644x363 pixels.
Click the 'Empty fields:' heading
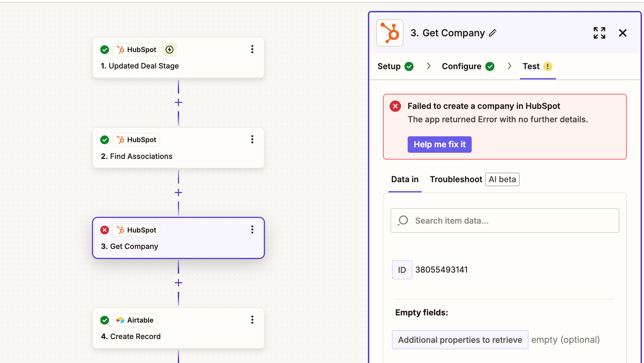coord(422,313)
